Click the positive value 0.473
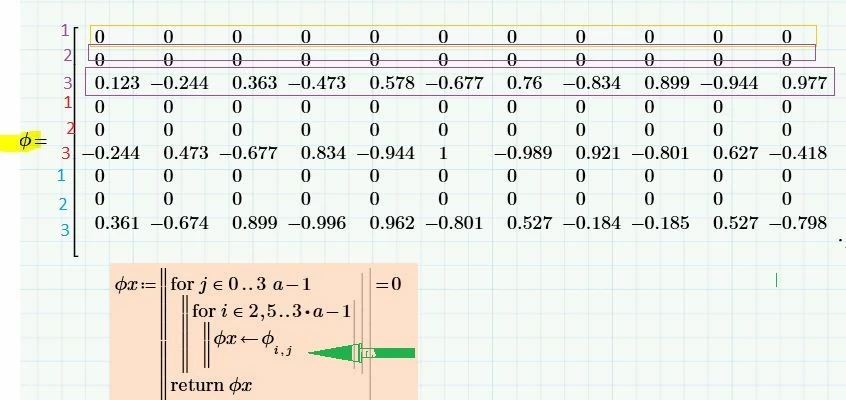846x400 pixels. click(x=186, y=153)
